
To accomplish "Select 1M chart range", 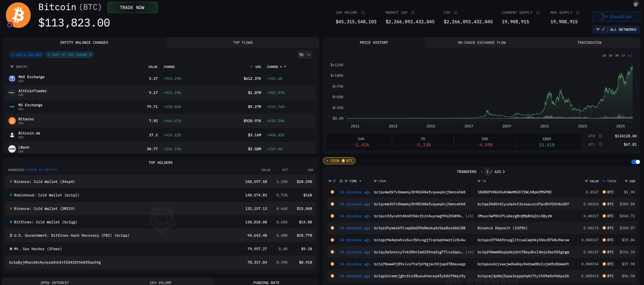I will click(x=610, y=56).
